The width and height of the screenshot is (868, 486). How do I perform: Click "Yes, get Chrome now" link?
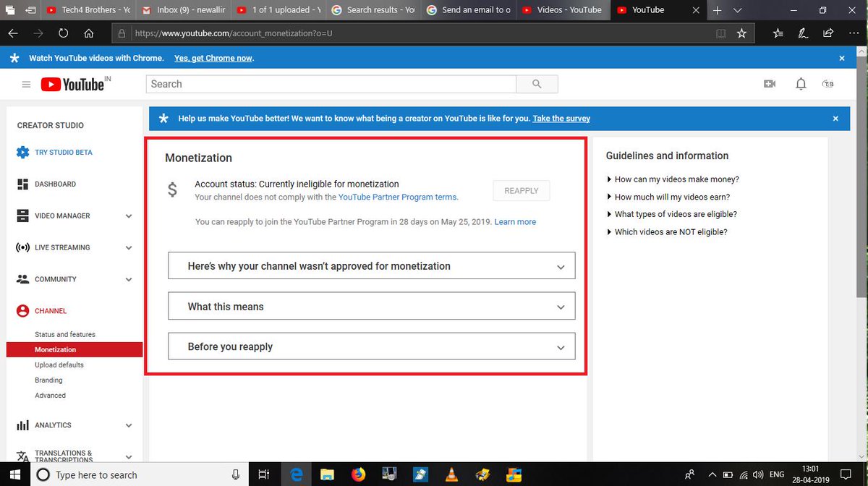[213, 58]
